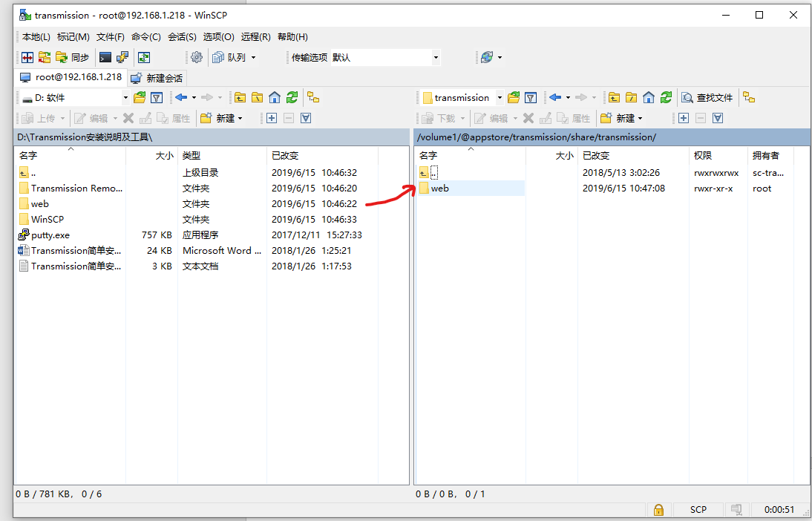Image resolution: width=812 pixels, height=521 pixels.
Task: Open session in PuTTY icon
Action: pos(122,57)
